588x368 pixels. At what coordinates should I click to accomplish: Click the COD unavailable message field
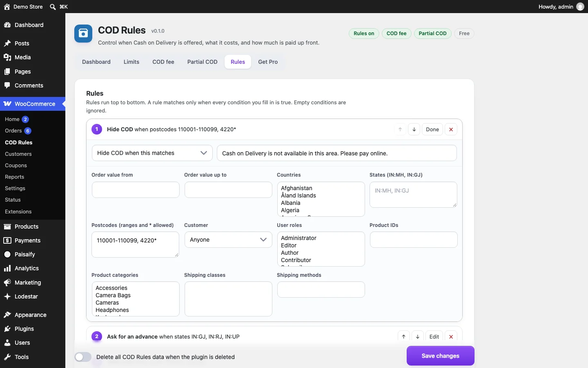click(337, 153)
